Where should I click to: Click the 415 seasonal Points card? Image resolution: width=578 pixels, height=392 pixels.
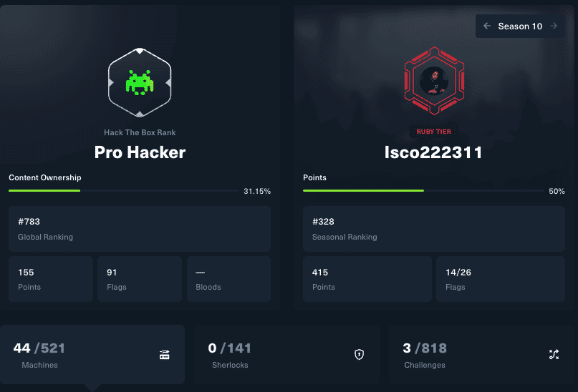pyautogui.click(x=367, y=279)
